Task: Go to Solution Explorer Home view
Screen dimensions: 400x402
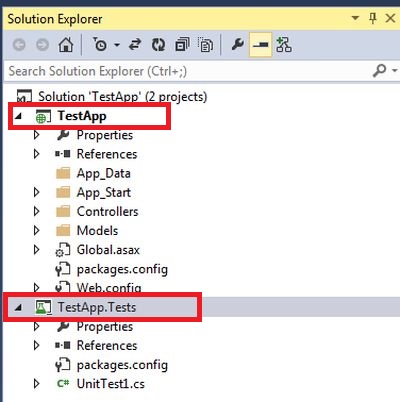Action: pyautogui.click(x=66, y=44)
